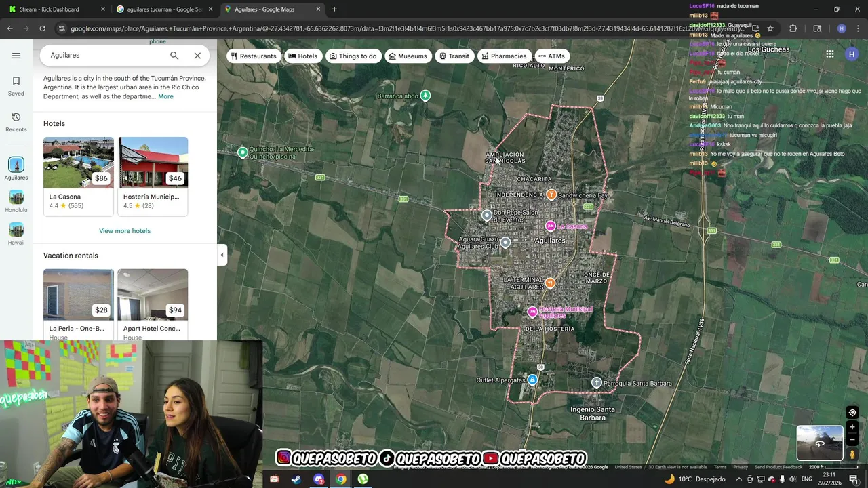This screenshot has height=488, width=868.
Task: Click the Barranca abdo map pin
Action: pyautogui.click(x=425, y=96)
